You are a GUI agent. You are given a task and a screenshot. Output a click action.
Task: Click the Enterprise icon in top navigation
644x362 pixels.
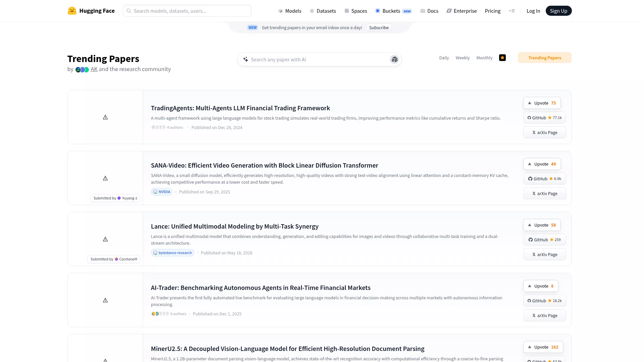tap(449, 11)
